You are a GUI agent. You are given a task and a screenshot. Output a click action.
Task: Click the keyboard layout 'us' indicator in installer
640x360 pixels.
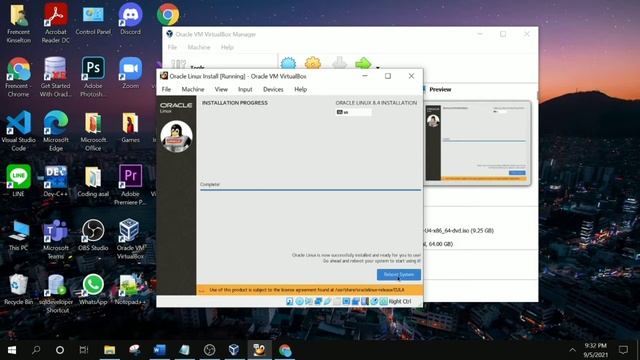click(353, 112)
